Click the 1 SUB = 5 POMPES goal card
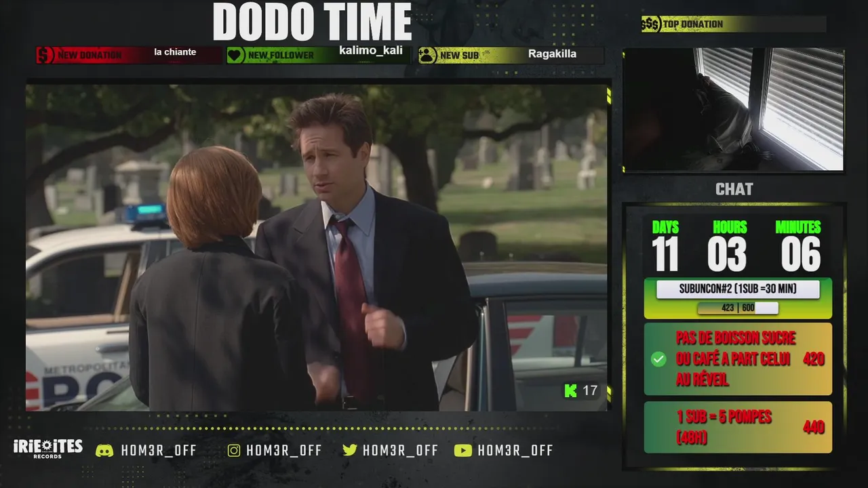Screen dimensions: 868x488 pyautogui.click(x=738, y=427)
